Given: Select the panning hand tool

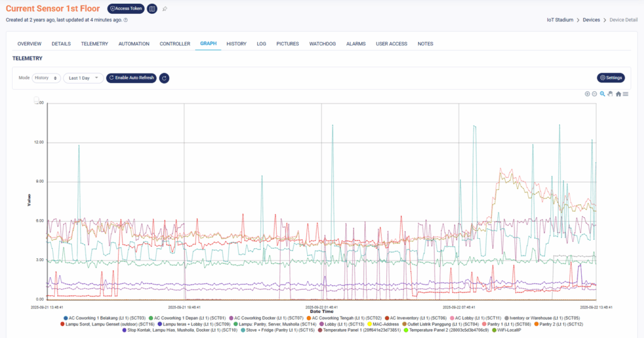Looking at the screenshot, I should (610, 94).
